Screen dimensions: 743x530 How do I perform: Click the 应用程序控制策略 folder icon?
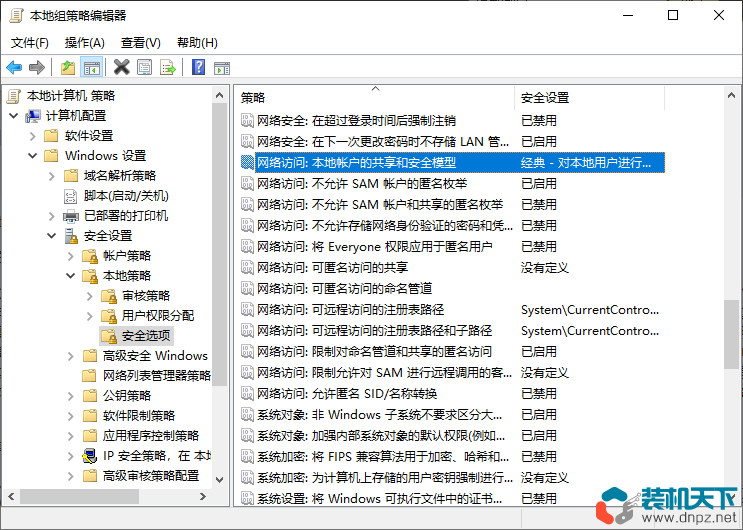[x=90, y=436]
